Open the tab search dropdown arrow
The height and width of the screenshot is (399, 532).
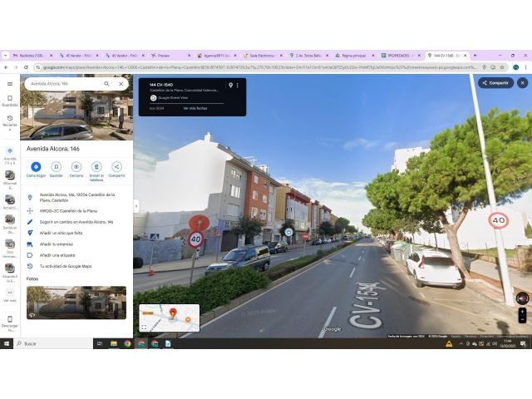(6, 56)
